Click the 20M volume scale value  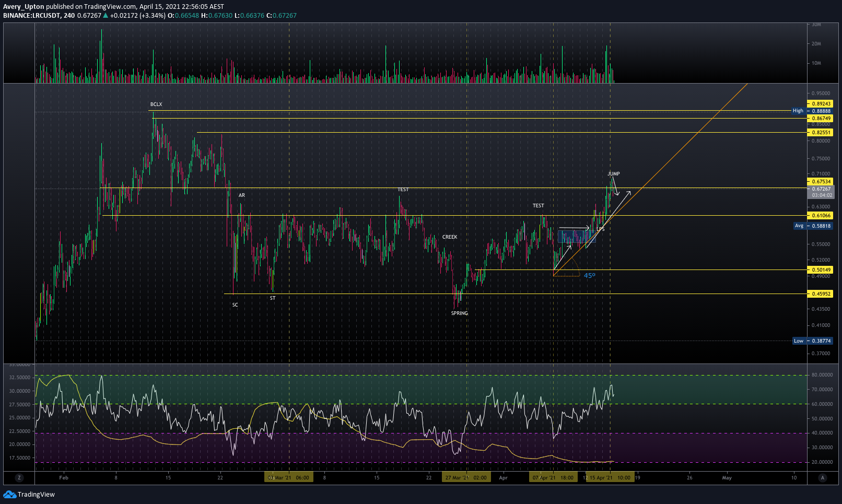pyautogui.click(x=816, y=44)
